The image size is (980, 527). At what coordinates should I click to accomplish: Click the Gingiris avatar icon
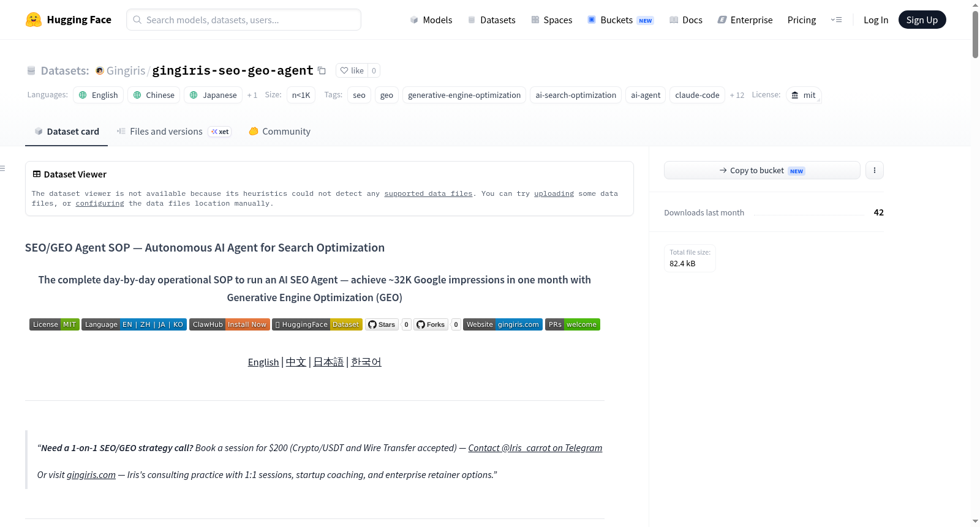click(x=99, y=71)
